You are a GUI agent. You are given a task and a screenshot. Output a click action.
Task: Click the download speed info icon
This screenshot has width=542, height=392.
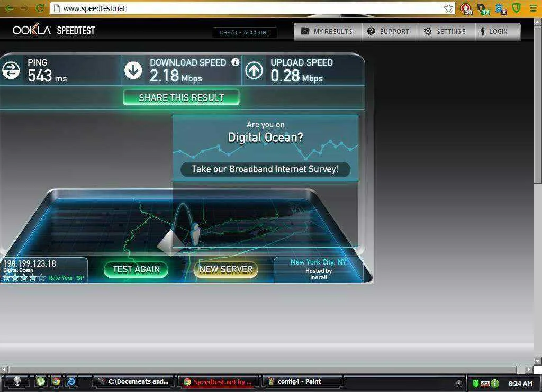tap(236, 62)
